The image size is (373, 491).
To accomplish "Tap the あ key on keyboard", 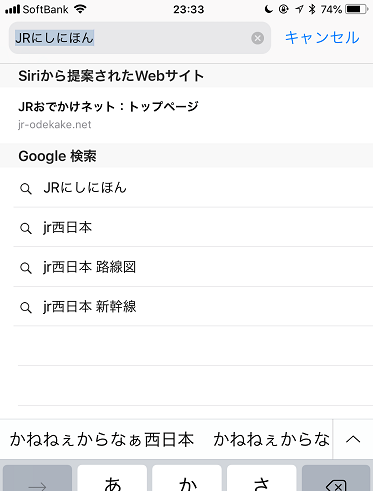I will tap(112, 478).
